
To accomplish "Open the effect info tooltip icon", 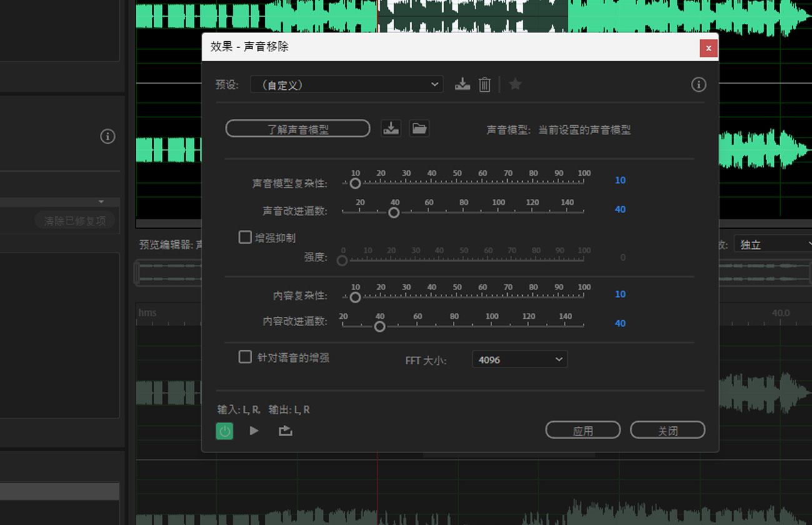I will click(x=698, y=84).
